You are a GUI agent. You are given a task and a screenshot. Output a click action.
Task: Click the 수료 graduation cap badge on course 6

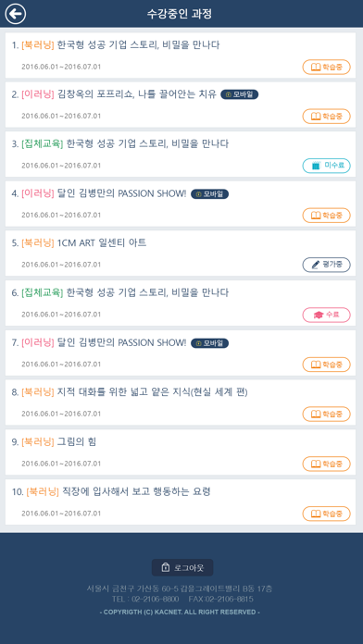coord(326,315)
